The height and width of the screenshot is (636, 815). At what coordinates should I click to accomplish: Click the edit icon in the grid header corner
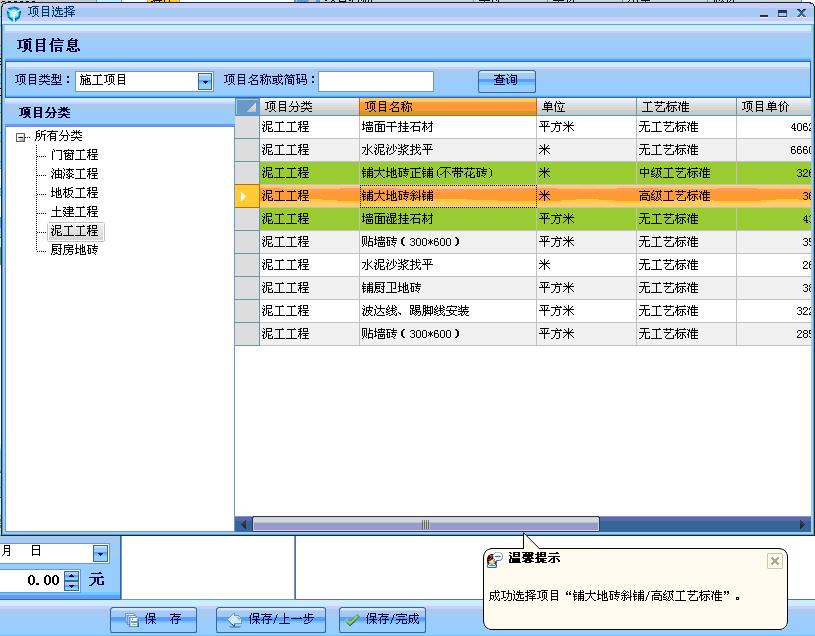245,105
